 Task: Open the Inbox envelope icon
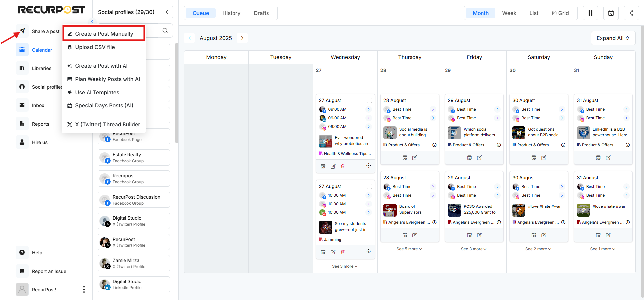coord(22,105)
